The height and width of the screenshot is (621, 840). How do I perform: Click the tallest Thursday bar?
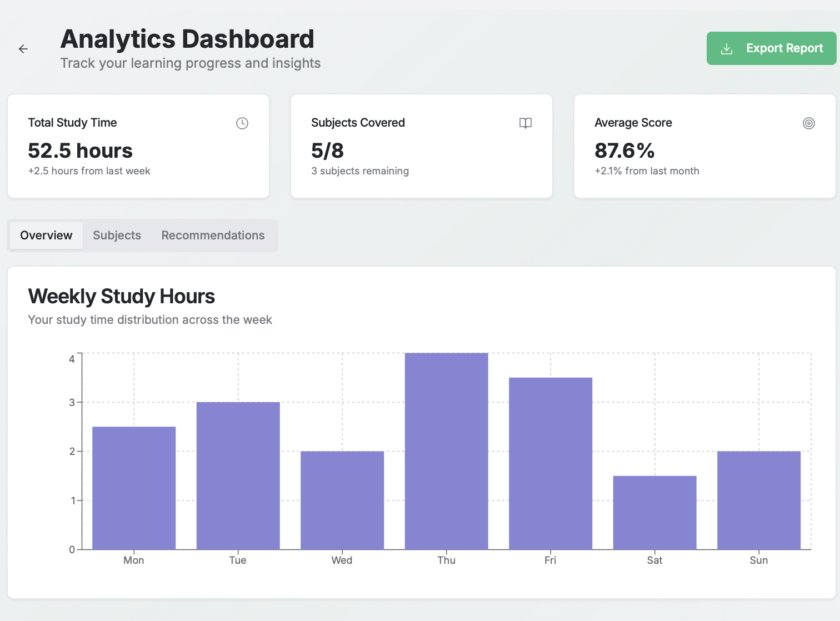[x=446, y=451]
